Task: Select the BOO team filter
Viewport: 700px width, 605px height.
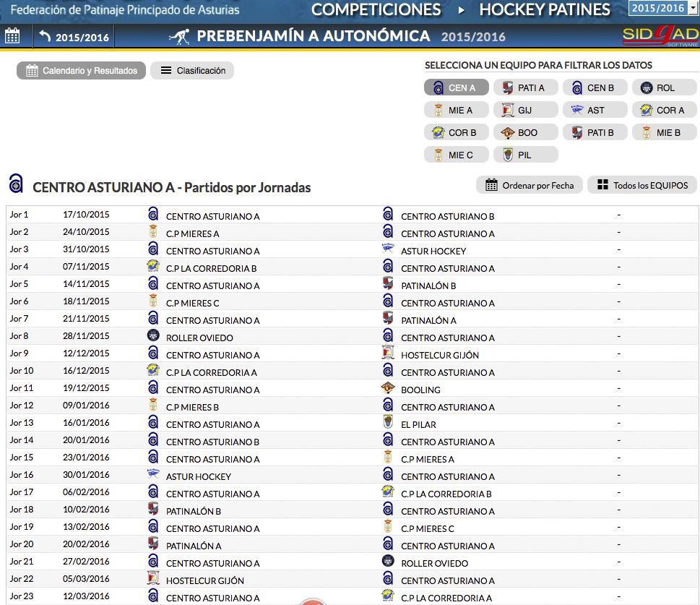Action: coord(525,132)
